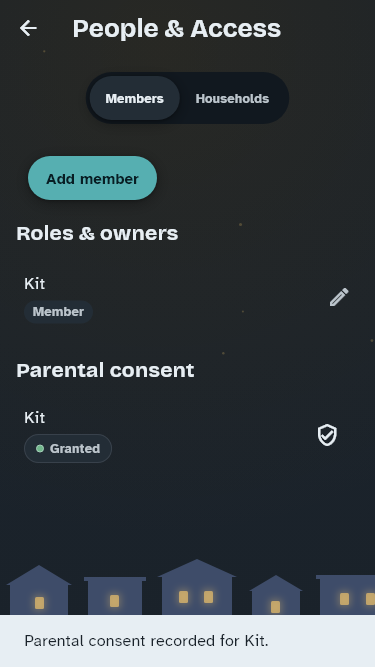
Task: Tap the leftmost house illustration
Action: click(x=39, y=590)
